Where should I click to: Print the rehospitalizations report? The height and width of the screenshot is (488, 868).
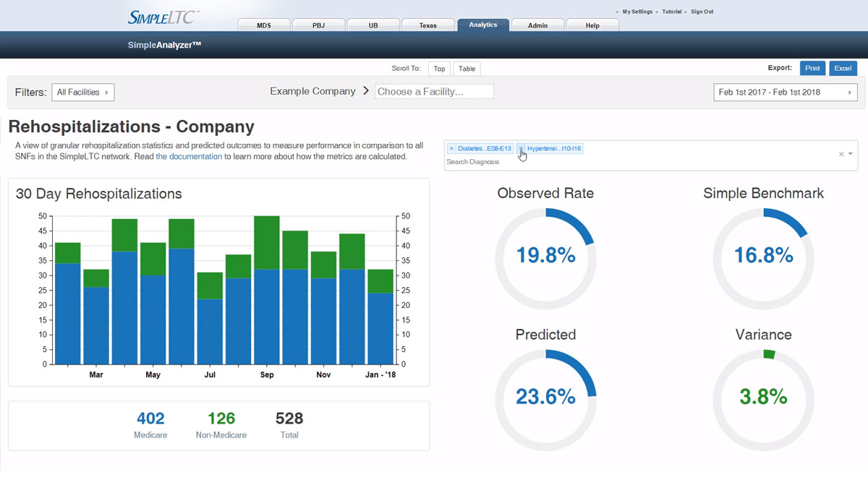pyautogui.click(x=812, y=67)
